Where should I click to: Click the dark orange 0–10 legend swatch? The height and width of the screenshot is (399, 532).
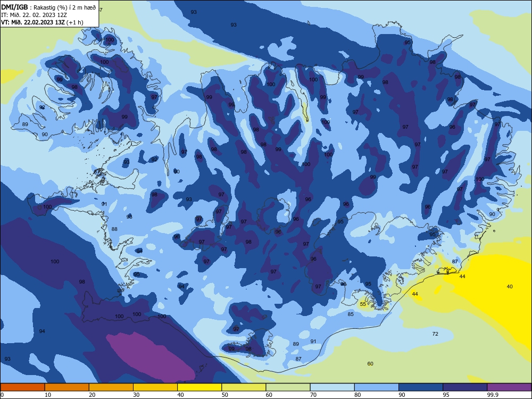coord(22,387)
